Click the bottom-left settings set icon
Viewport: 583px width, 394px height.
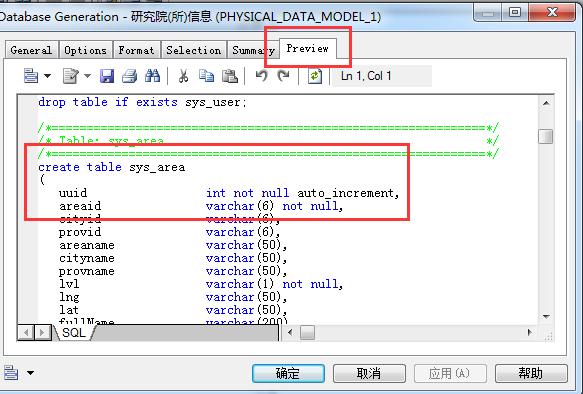pyautogui.click(x=11, y=372)
